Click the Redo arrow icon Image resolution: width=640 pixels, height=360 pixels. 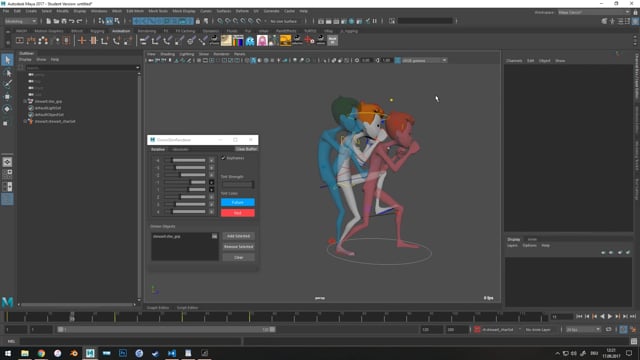[x=79, y=21]
